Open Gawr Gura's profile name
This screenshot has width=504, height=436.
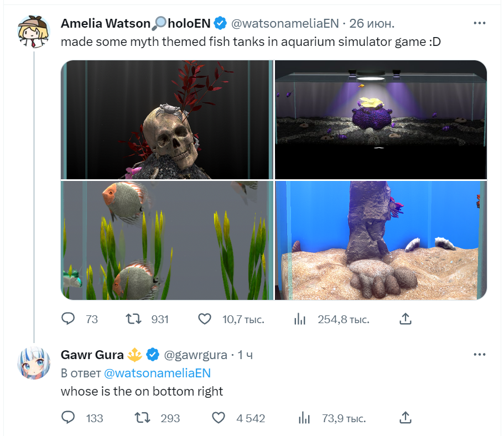(x=92, y=355)
